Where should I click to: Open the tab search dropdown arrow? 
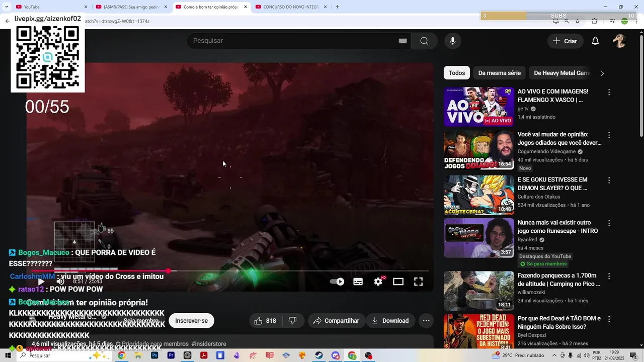7,7
